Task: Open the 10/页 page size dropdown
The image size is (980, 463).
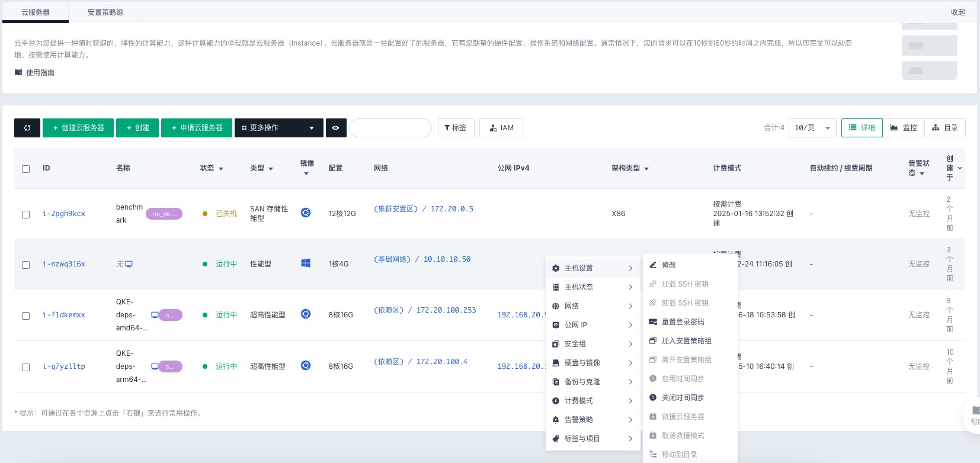Action: coord(812,128)
